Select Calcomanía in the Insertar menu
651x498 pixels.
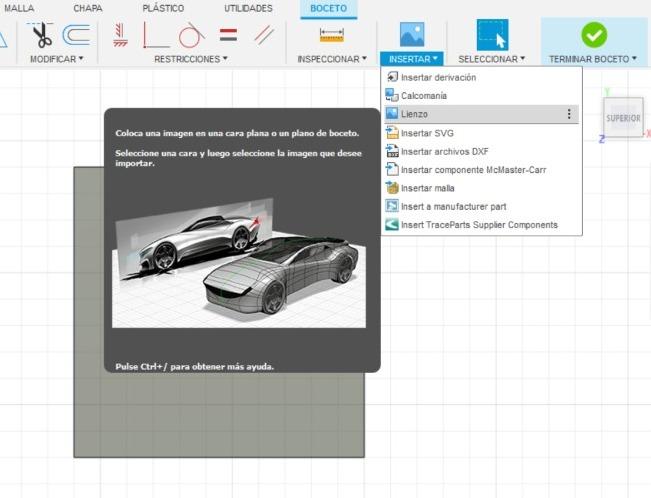tap(423, 96)
